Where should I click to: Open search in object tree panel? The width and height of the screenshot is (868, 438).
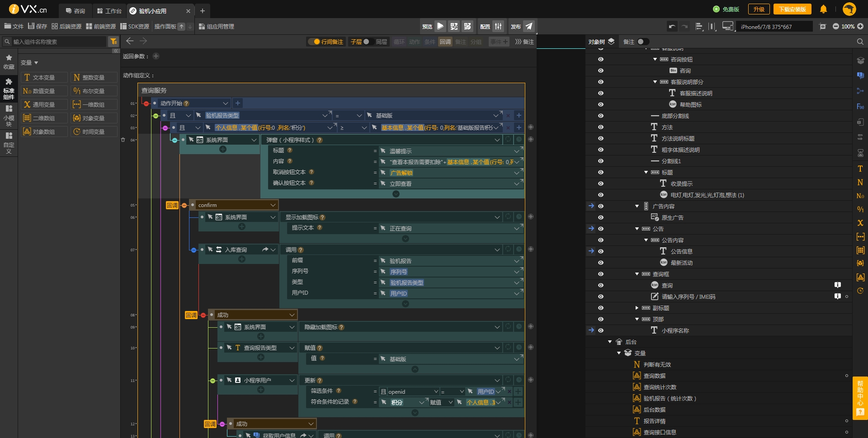pos(860,42)
